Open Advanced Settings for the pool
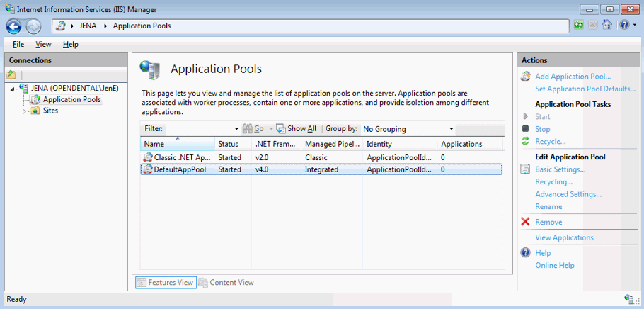The image size is (644, 309). 568,194
